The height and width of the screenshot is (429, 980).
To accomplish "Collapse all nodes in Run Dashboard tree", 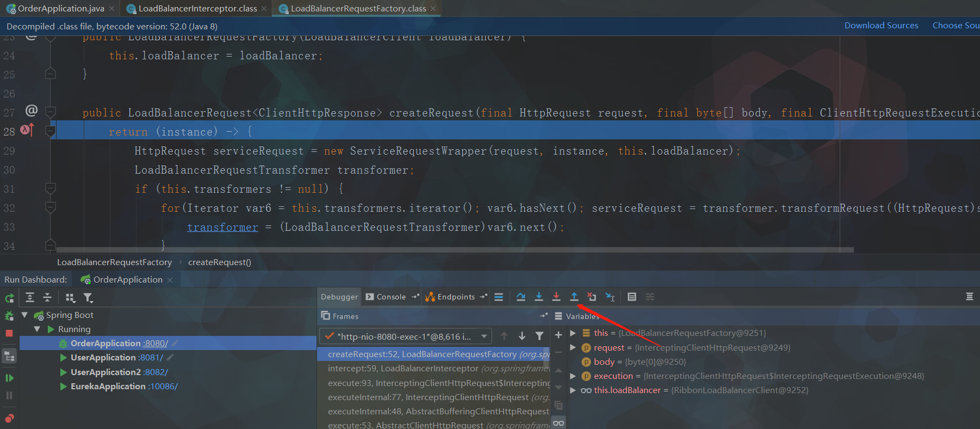I will pos(47,297).
